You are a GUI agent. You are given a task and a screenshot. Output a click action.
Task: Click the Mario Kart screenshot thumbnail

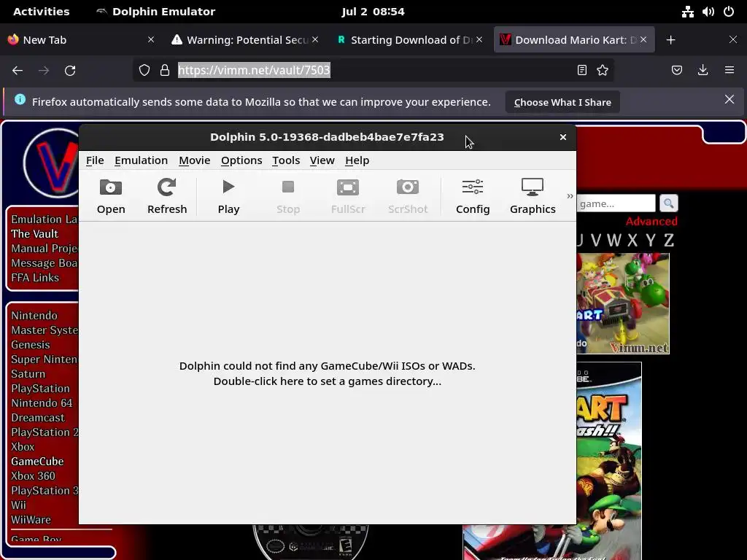(x=623, y=303)
